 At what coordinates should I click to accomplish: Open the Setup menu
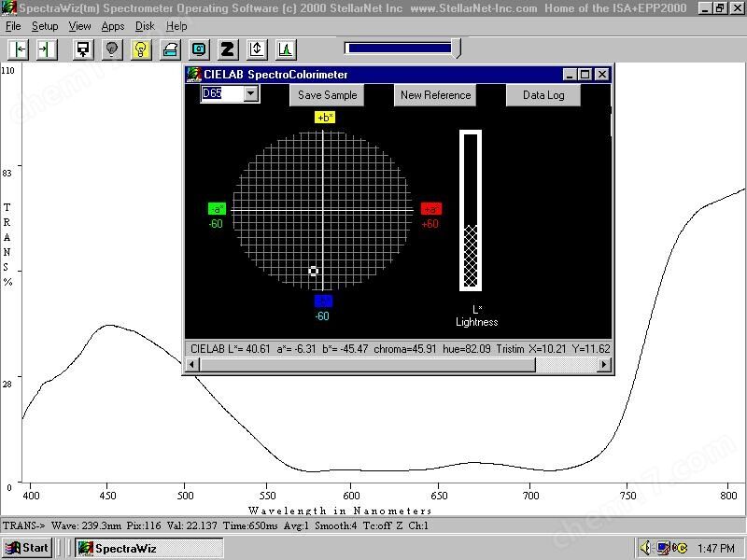tap(45, 26)
